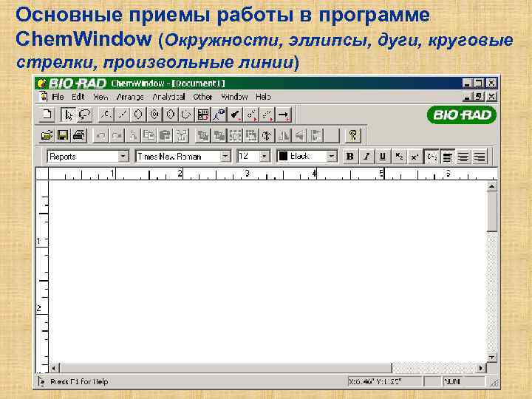Open the Window menu
Screen dimensions: 532x399
coord(234,97)
